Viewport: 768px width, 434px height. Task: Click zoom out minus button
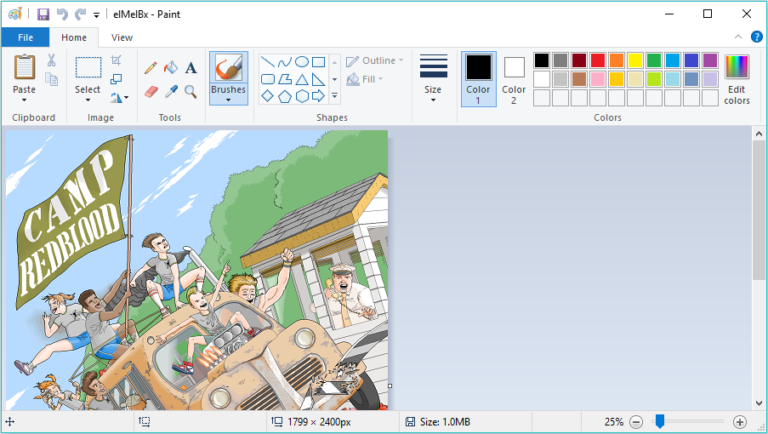(636, 422)
